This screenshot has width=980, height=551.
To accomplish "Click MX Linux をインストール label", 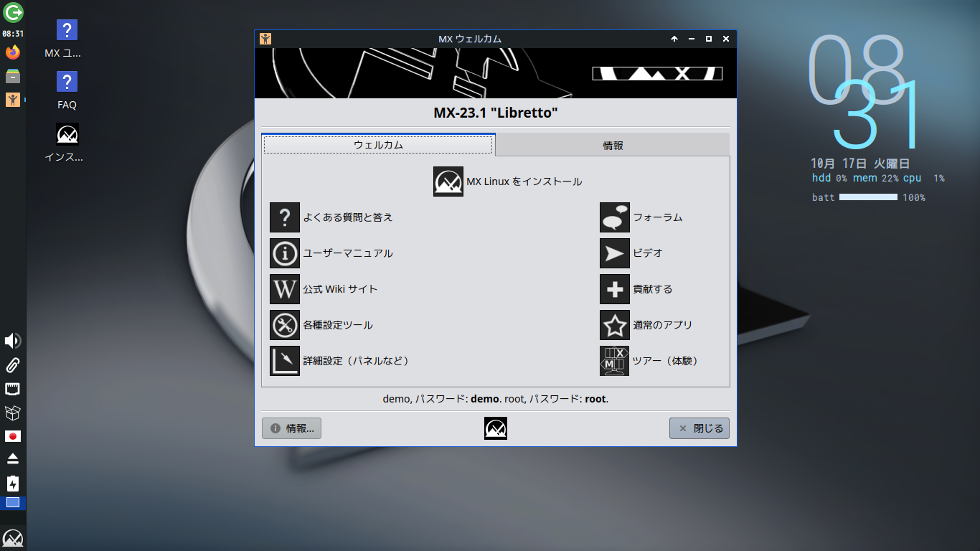I will pos(524,182).
